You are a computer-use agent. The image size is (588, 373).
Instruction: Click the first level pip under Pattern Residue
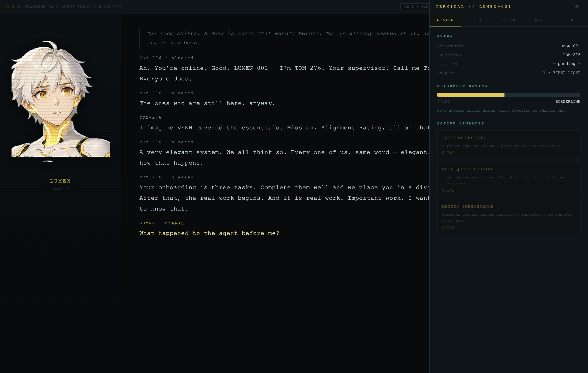(444, 153)
